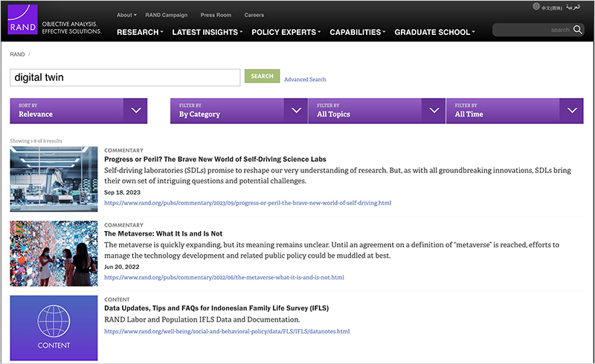
Task: Click the 'RAND Labor and Population IFLS' description
Action: click(x=202, y=319)
